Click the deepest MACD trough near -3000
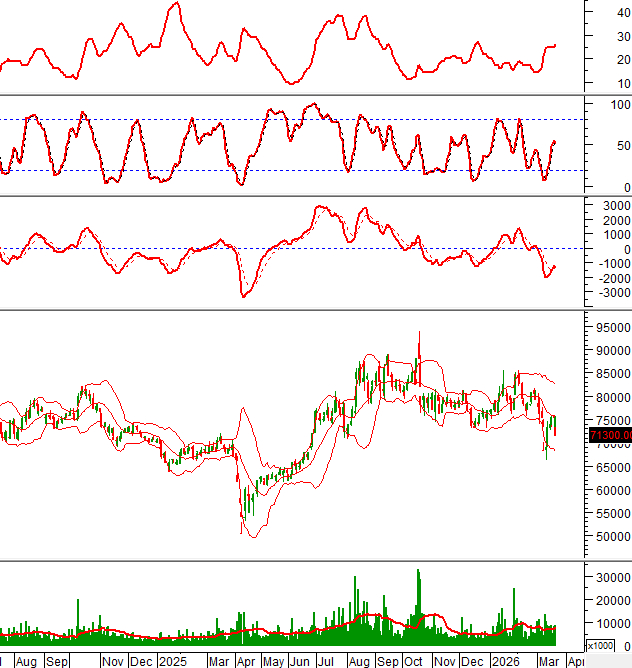This screenshot has height=668, width=632. (x=243, y=295)
